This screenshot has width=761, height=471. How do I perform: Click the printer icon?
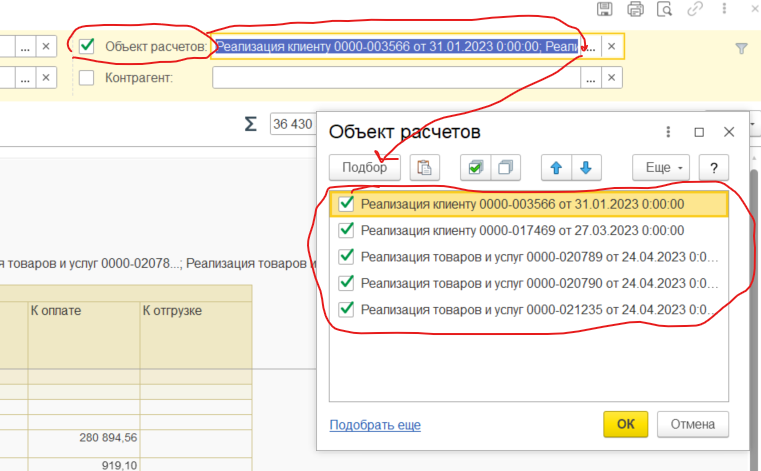point(634,10)
